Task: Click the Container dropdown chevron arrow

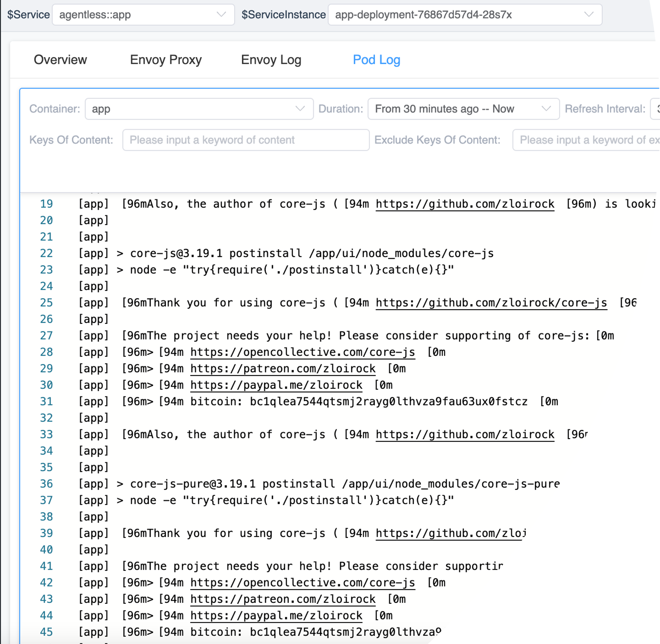Action: [x=300, y=109]
